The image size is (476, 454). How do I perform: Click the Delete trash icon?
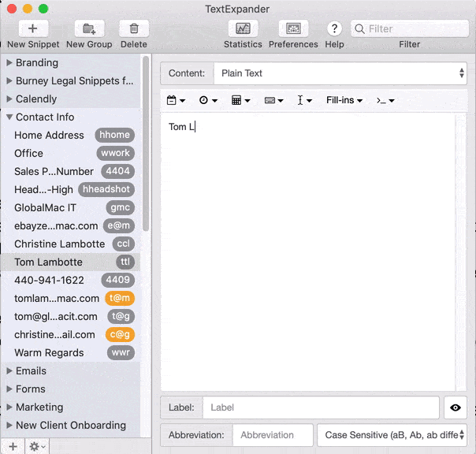coord(134,28)
